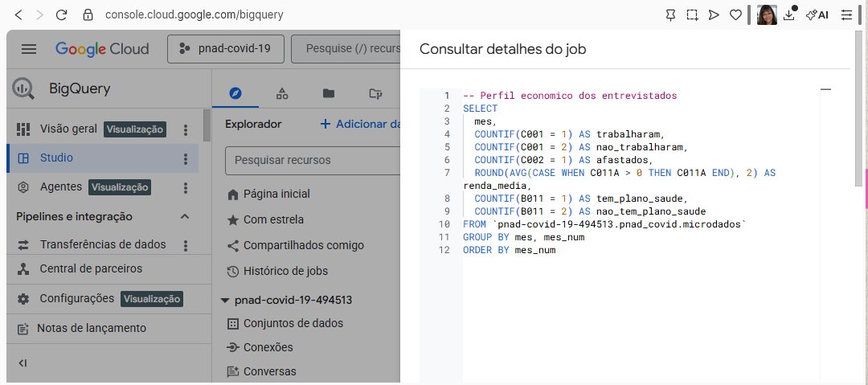Open browser easy setup menu

[x=847, y=15]
